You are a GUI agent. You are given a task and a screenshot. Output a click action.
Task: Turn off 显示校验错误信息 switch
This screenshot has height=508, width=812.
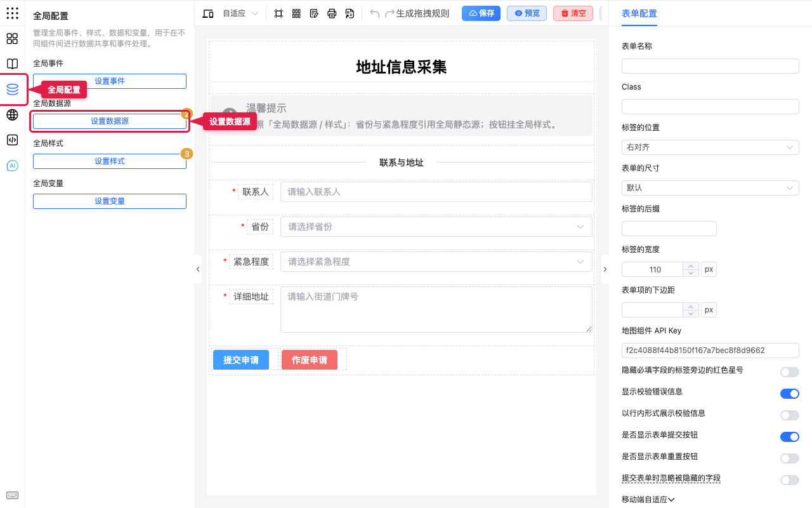click(790, 394)
